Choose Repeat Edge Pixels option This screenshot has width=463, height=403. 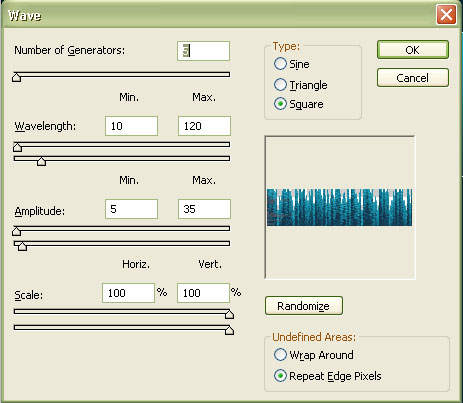click(x=280, y=376)
